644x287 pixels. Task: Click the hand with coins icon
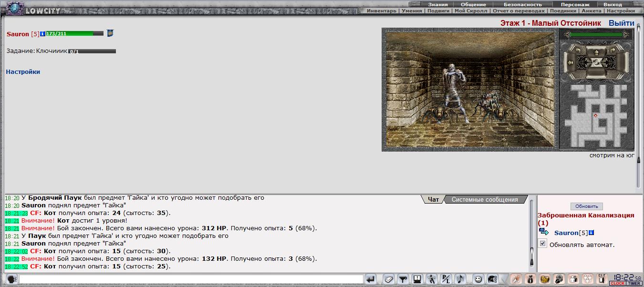pyautogui.click(x=560, y=279)
